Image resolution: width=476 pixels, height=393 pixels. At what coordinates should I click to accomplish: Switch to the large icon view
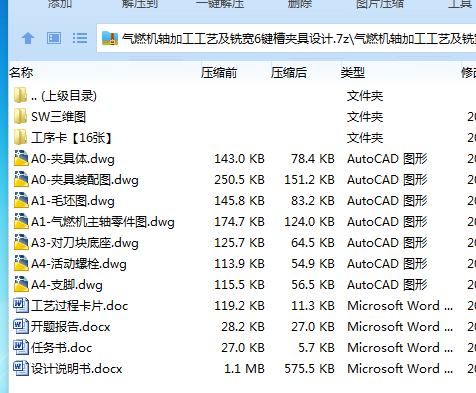(x=54, y=38)
